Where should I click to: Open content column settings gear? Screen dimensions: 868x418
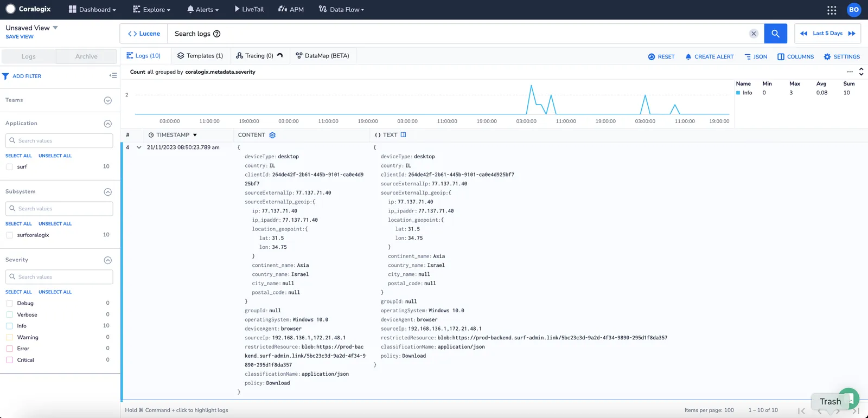(272, 135)
